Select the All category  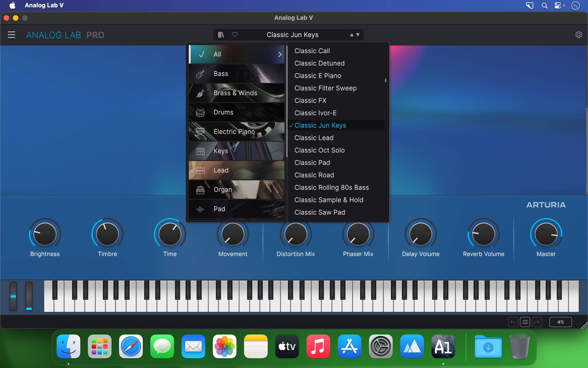pyautogui.click(x=236, y=54)
